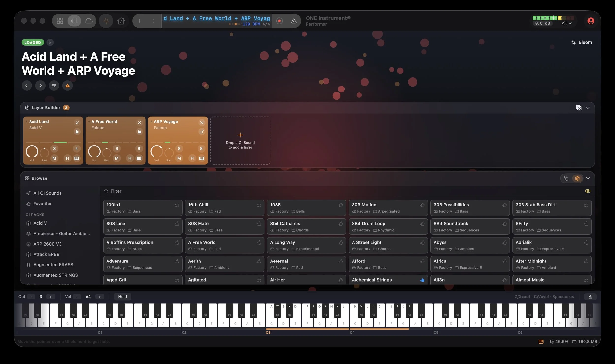Click the record button in the top bar

(279, 21)
